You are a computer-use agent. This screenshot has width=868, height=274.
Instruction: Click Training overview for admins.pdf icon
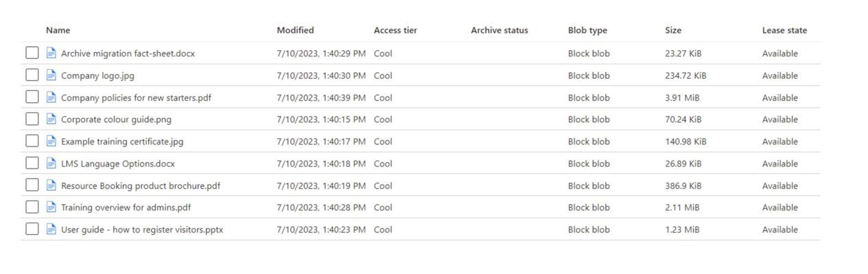(51, 207)
